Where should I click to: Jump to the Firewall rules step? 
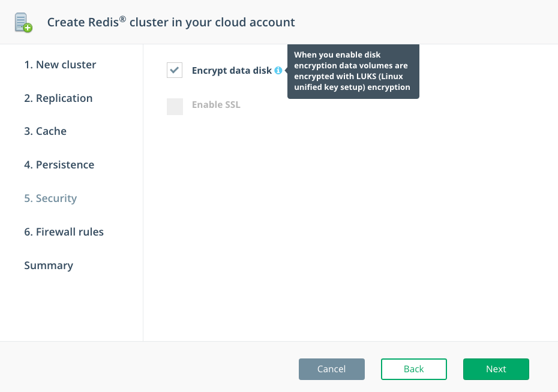[64, 232]
